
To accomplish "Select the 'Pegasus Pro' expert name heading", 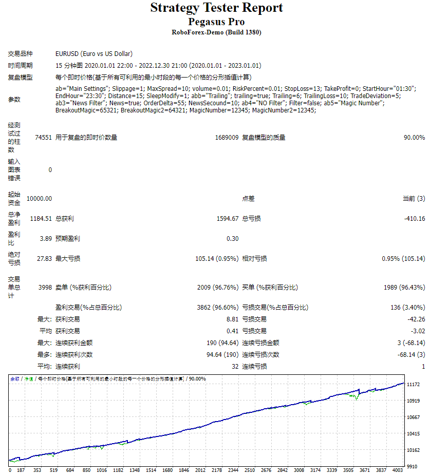I will [x=216, y=22].
